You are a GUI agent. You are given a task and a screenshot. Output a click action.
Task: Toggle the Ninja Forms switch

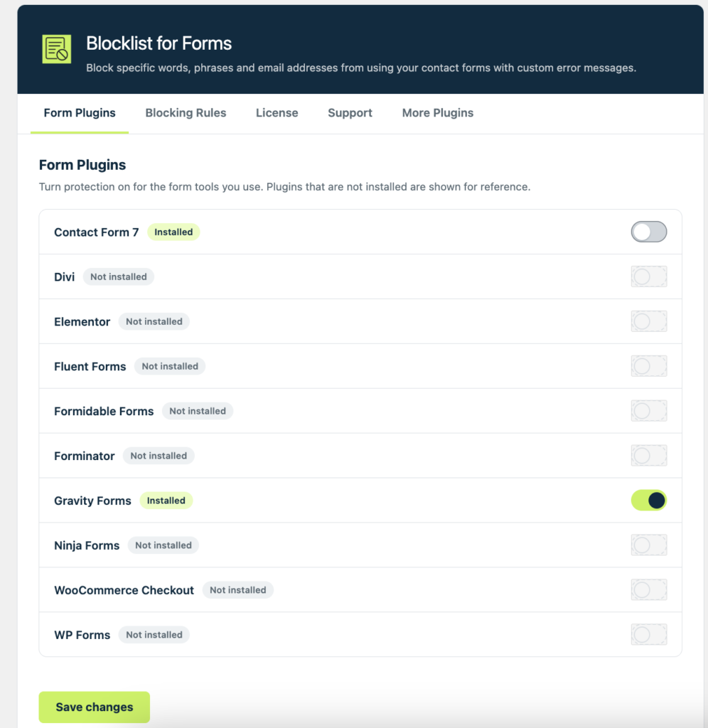pyautogui.click(x=648, y=545)
